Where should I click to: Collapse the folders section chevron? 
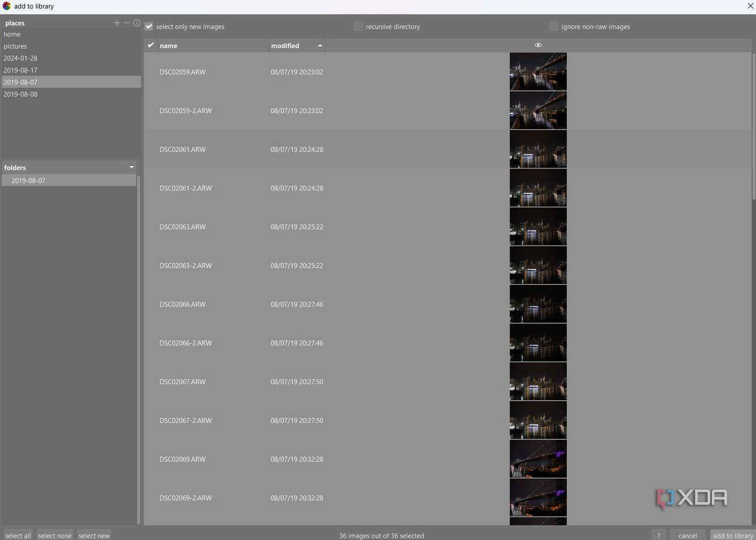[131, 167]
